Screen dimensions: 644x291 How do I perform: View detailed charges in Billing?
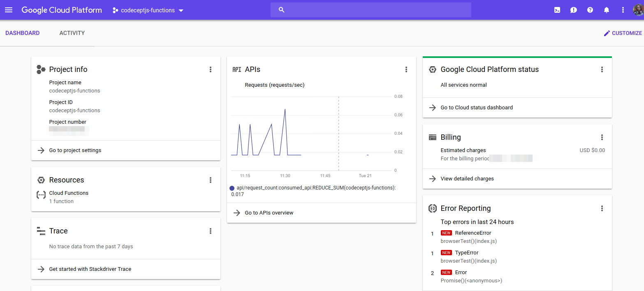[x=467, y=179]
